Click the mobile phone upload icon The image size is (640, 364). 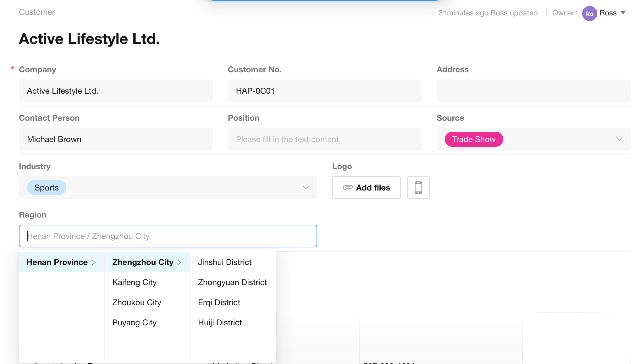coord(418,188)
